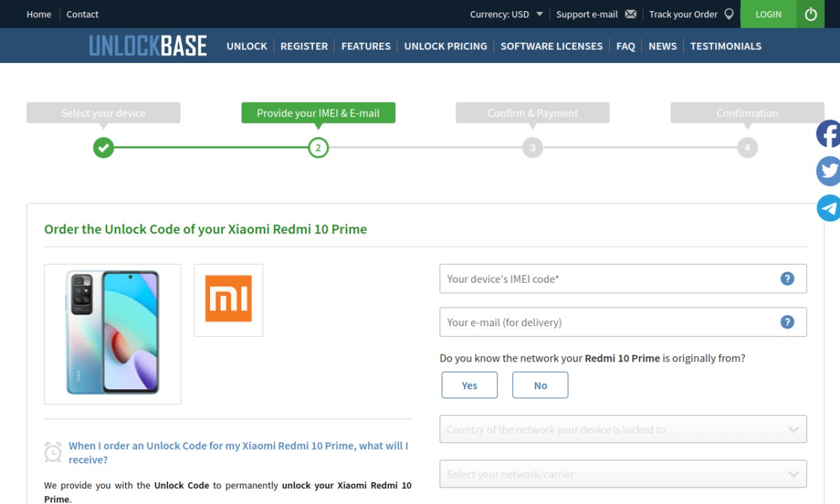Click the step 3 circle in the progress bar
The width and height of the screenshot is (840, 504).
(533, 148)
